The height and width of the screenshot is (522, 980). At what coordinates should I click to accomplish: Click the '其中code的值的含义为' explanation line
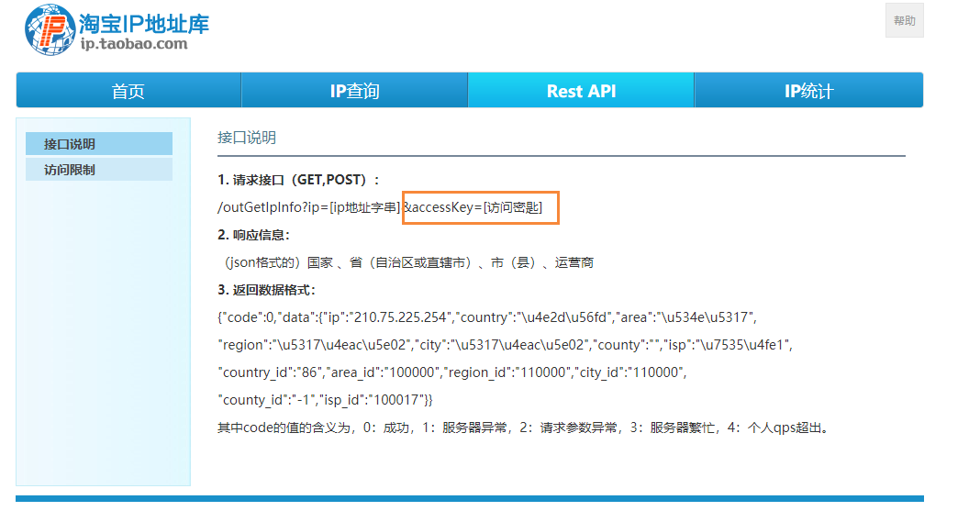524,428
